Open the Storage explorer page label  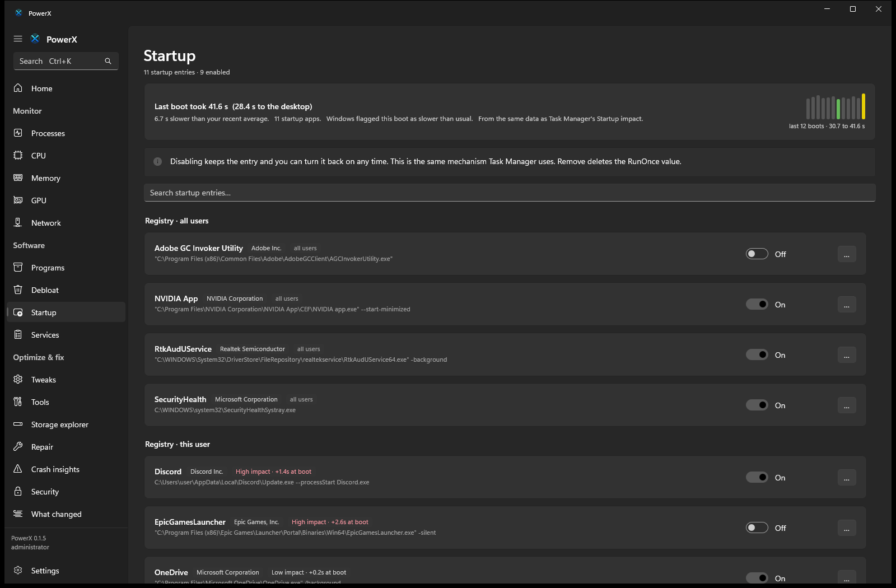[60, 424]
